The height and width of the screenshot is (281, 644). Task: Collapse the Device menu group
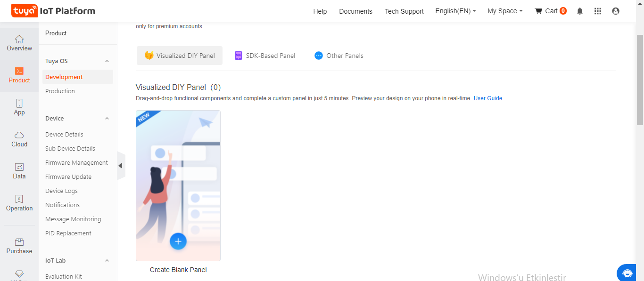pos(107,119)
